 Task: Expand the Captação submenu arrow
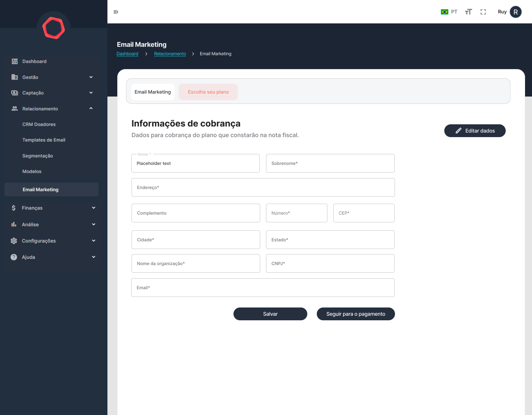91,93
